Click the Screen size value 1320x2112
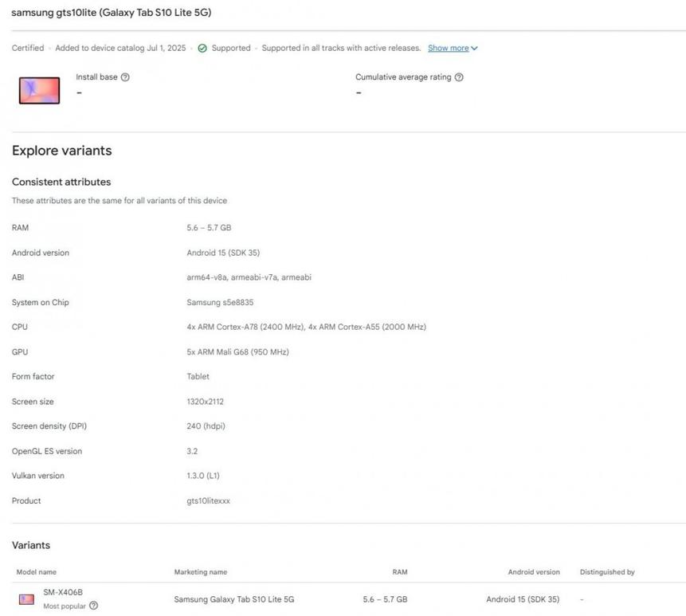 pos(206,401)
